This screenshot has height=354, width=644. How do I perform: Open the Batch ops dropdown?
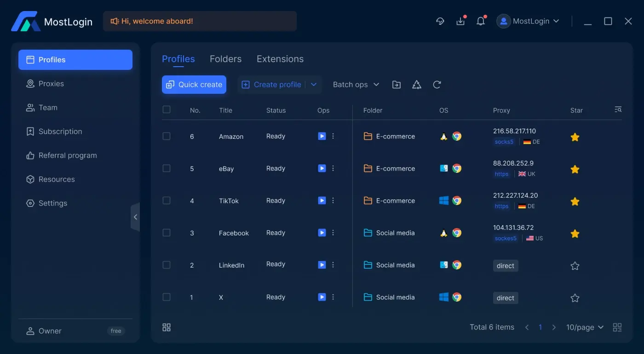click(x=356, y=85)
